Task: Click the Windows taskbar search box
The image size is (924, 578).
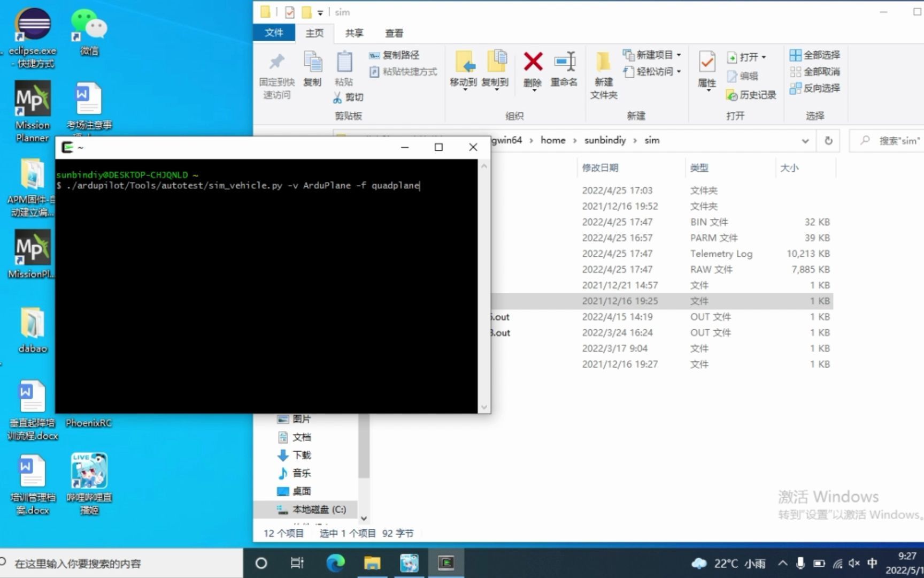Action: tap(122, 563)
